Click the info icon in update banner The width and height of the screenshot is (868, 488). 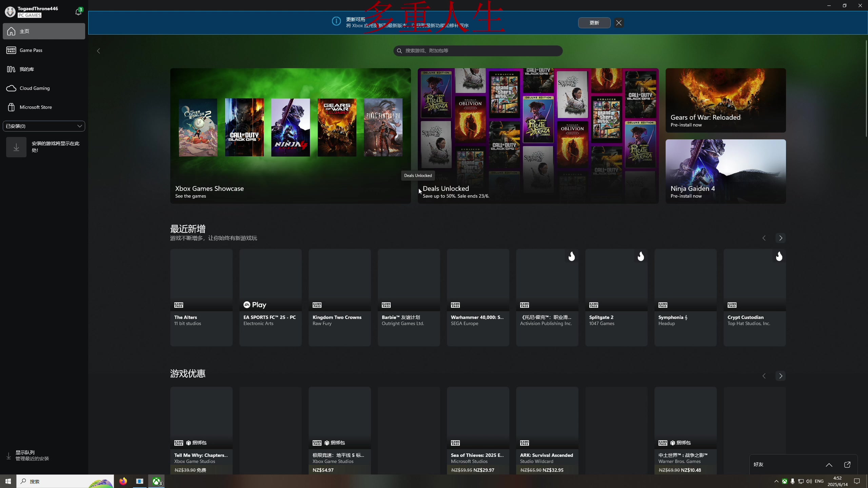336,21
